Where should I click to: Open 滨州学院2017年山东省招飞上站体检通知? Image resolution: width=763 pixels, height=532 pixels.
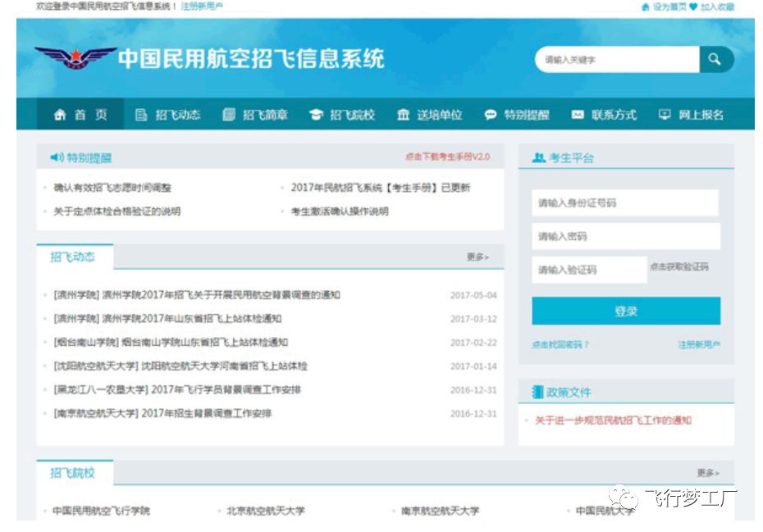point(167,319)
